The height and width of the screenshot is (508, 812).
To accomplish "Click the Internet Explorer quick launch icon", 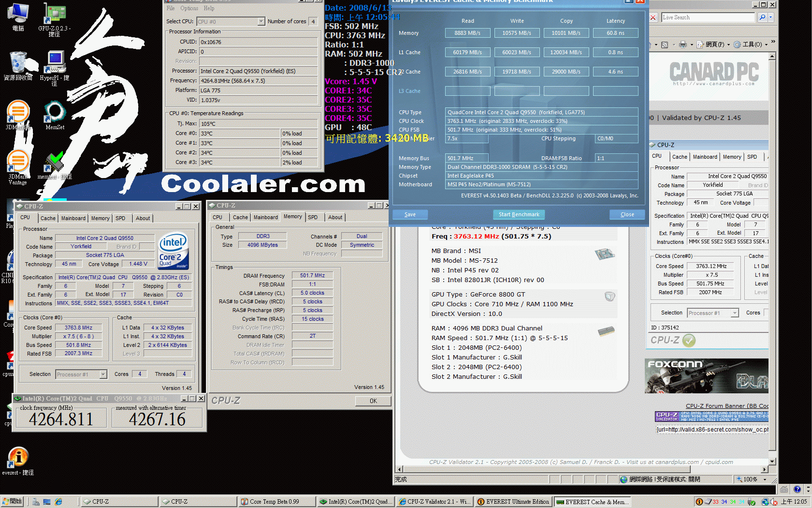I will coord(58,502).
